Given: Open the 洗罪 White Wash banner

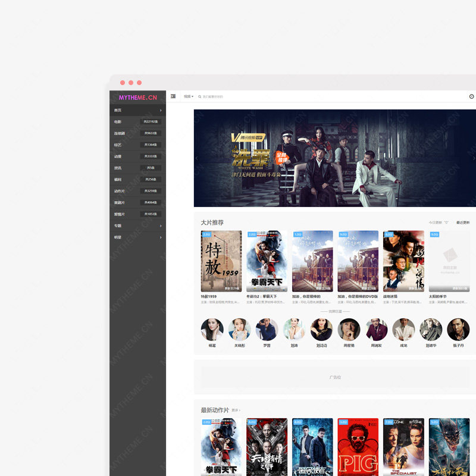Looking at the screenshot, I should pos(335,158).
